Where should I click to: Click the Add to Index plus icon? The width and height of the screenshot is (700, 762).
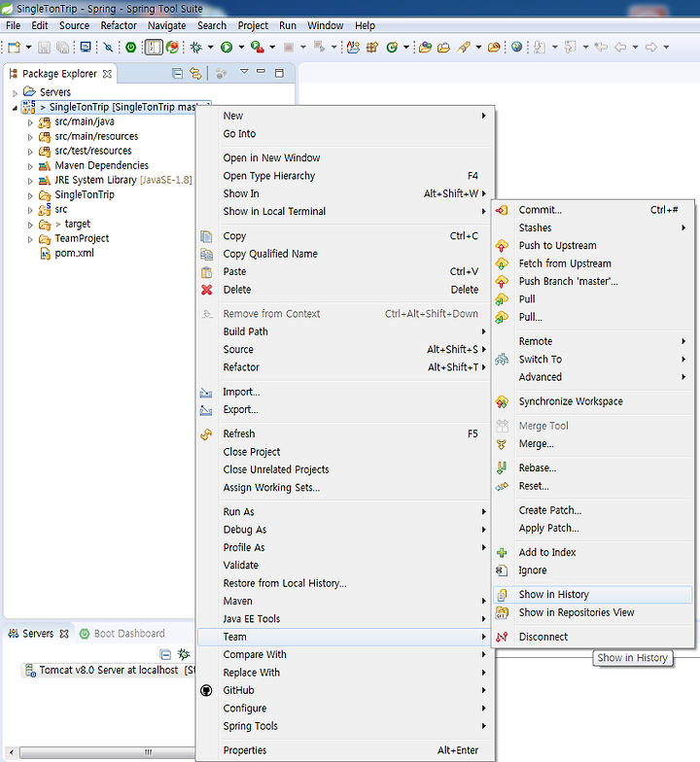pos(502,552)
